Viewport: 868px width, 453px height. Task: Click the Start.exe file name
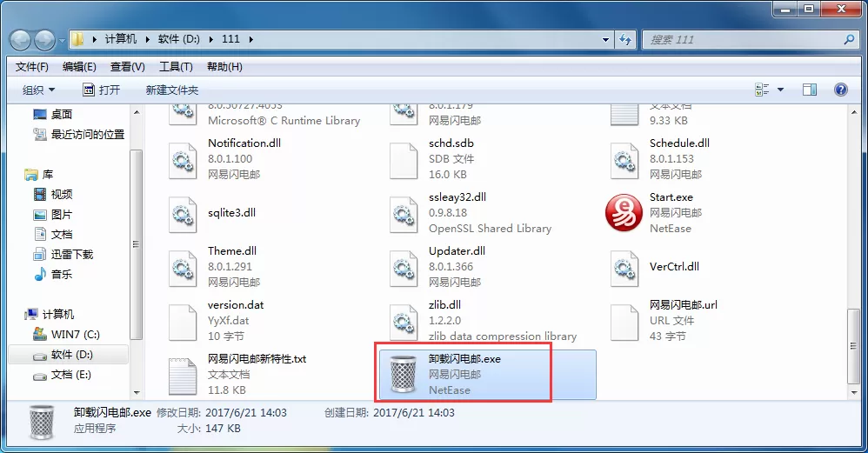click(671, 197)
